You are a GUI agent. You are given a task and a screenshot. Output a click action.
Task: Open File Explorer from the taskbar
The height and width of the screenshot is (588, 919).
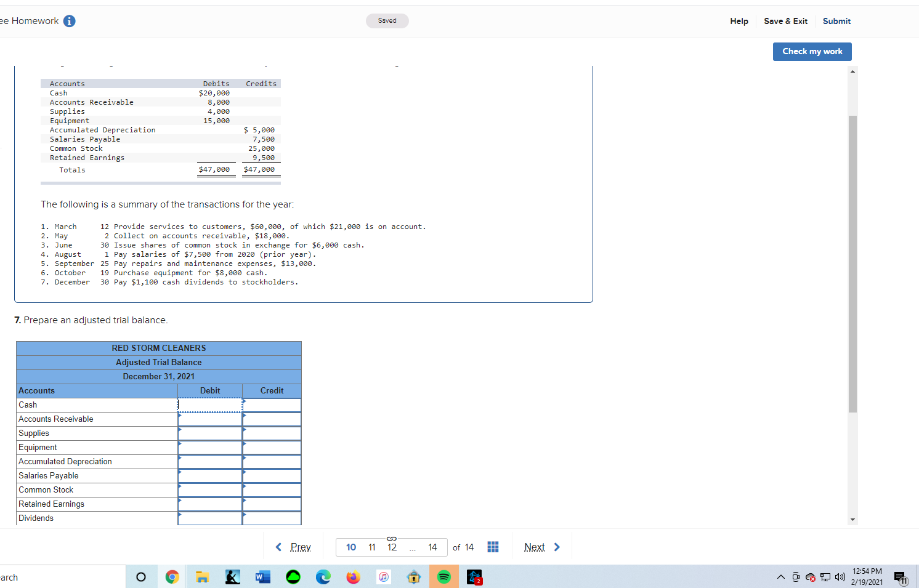click(202, 577)
